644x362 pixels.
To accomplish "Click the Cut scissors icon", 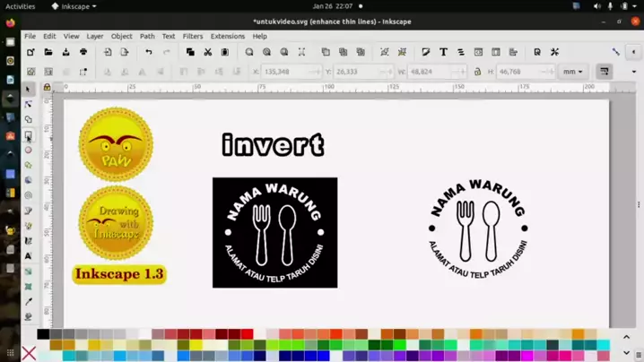I will 207,52.
